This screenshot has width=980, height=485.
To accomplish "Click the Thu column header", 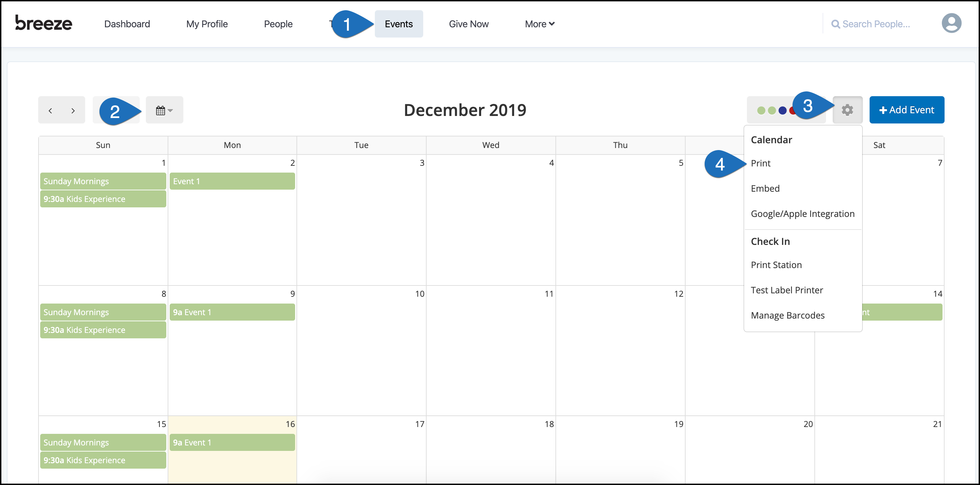I will point(620,145).
